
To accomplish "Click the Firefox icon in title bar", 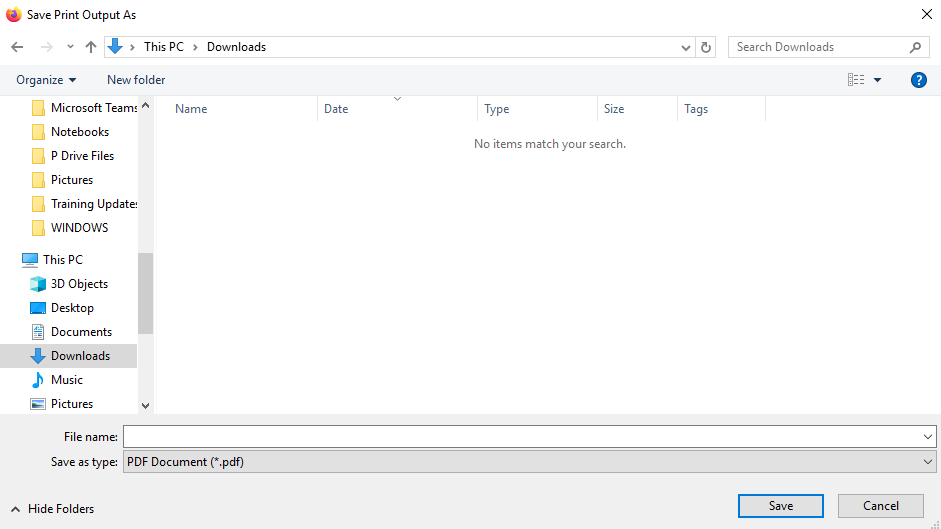I will (13, 14).
